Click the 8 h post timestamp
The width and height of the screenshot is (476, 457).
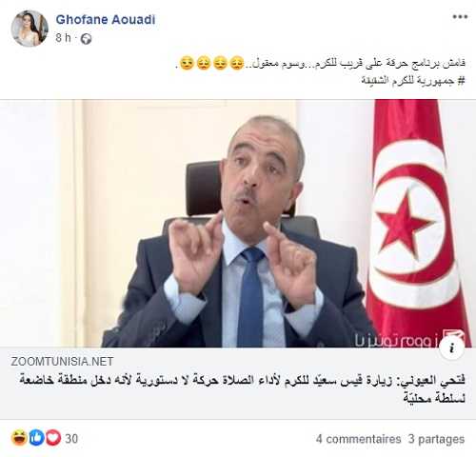point(63,38)
